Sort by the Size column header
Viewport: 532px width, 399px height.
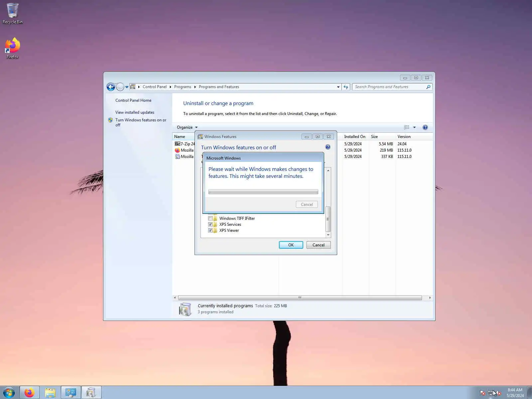pyautogui.click(x=382, y=137)
